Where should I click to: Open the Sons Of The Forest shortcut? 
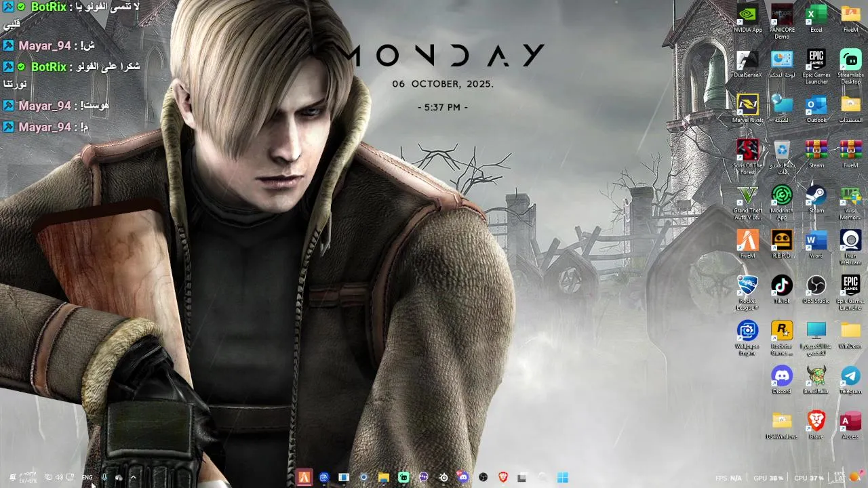coord(747,157)
